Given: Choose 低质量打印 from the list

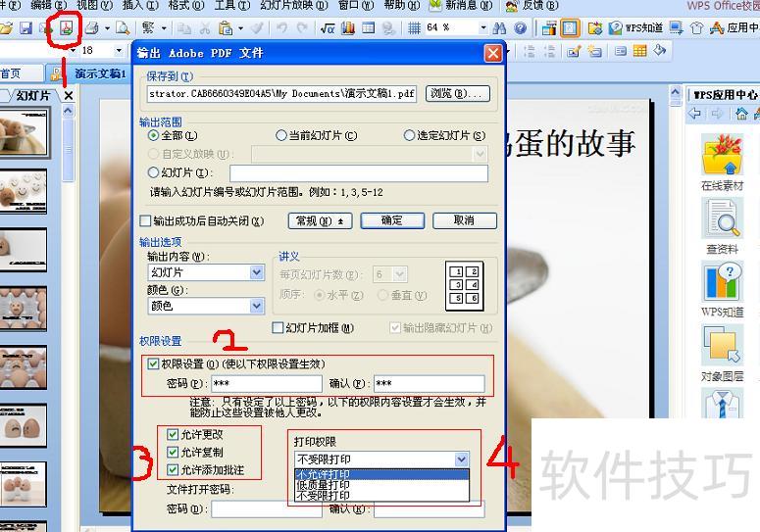Looking at the screenshot, I should coord(381,485).
